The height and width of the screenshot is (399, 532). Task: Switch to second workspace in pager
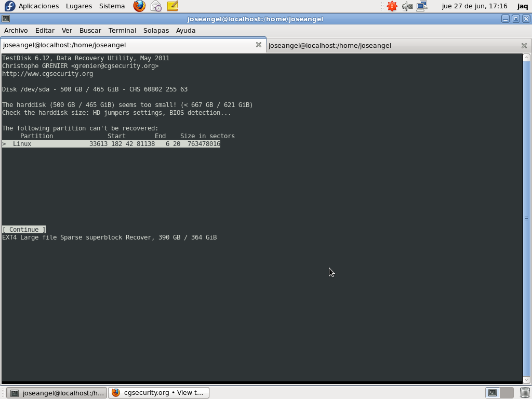click(507, 393)
